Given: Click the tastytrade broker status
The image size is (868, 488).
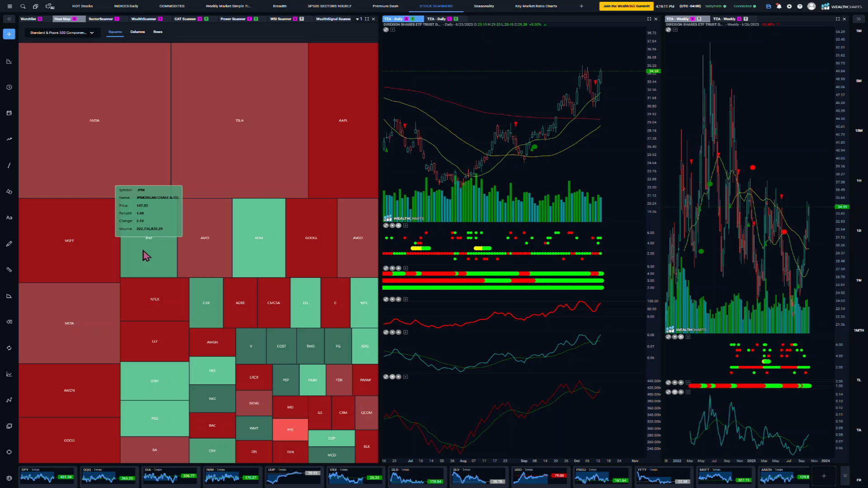Looking at the screenshot, I should pyautogui.click(x=716, y=6).
